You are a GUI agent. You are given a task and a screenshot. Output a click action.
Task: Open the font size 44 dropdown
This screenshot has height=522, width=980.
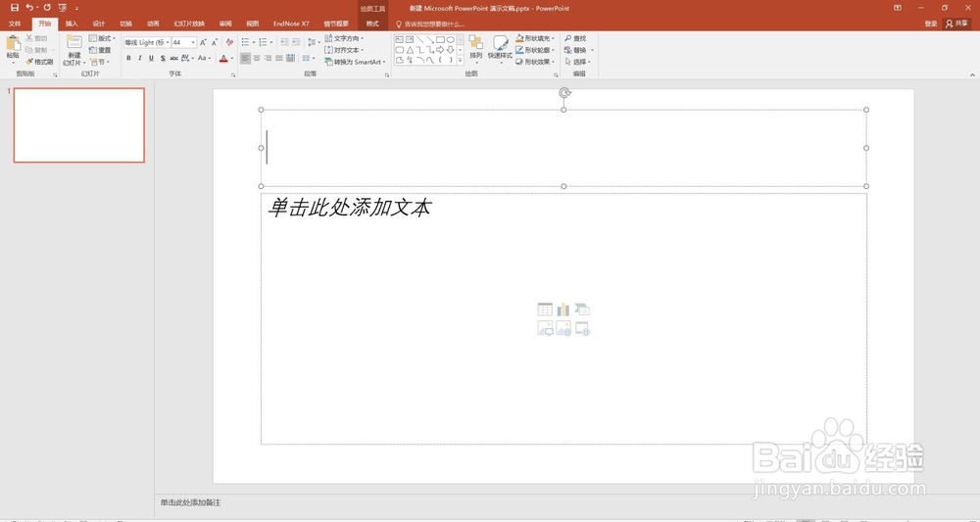pos(193,42)
